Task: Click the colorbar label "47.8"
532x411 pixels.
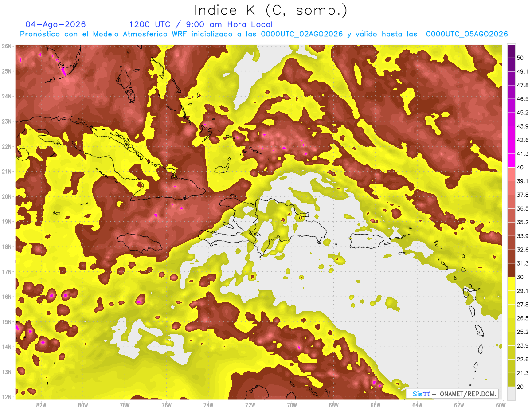Action: click(x=523, y=85)
